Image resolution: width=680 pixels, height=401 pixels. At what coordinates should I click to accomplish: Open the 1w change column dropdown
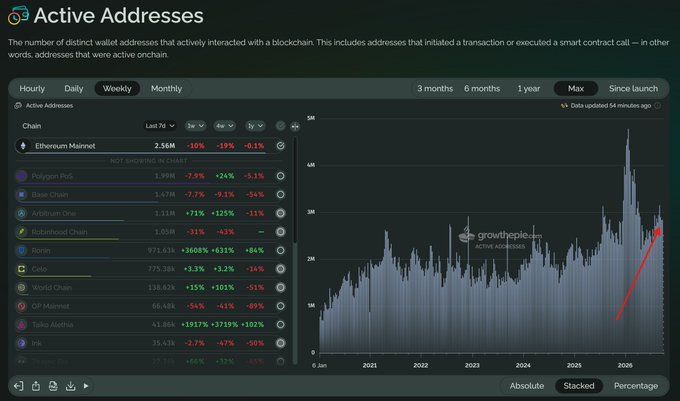click(195, 126)
